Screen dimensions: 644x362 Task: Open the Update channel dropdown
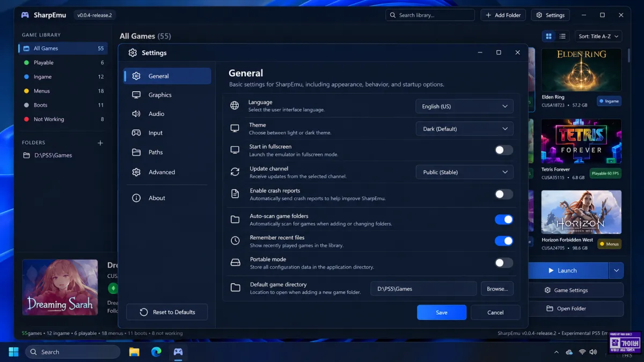pos(465,172)
